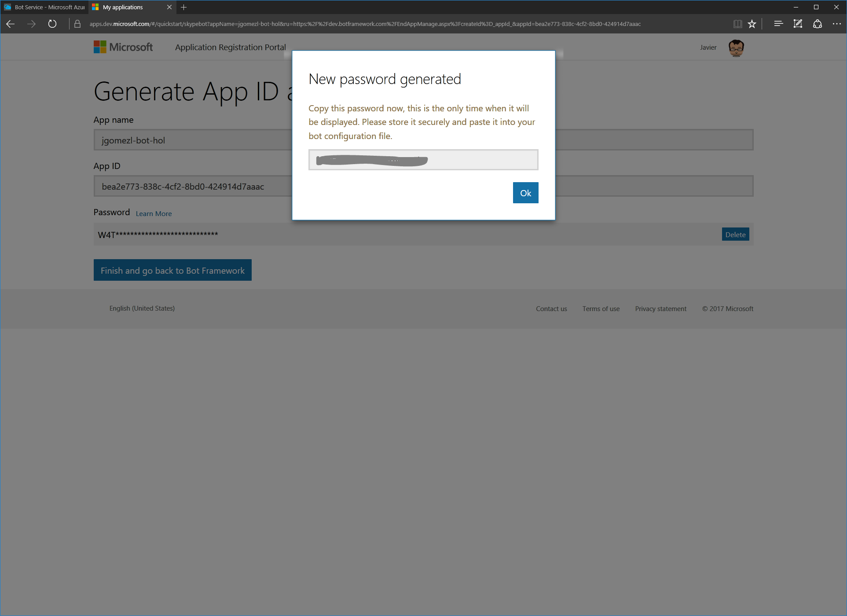Click the browser forward arrow
Image resolution: width=847 pixels, height=616 pixels.
coord(31,24)
